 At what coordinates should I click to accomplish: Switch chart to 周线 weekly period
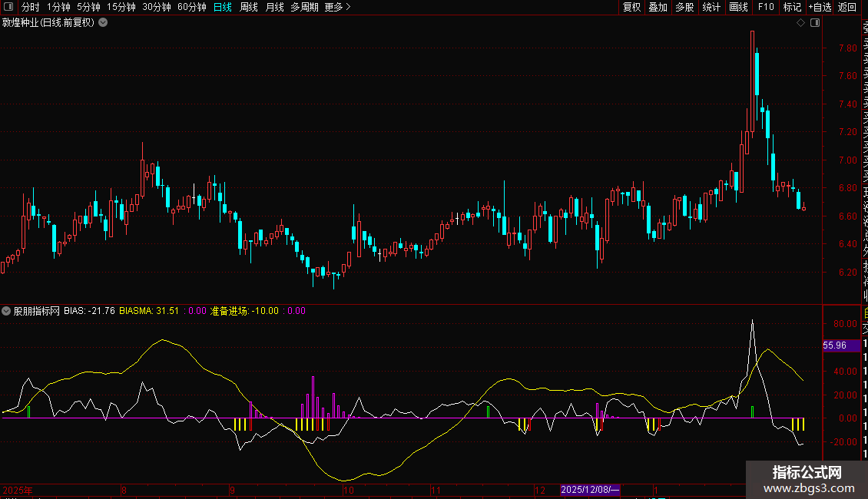[x=249, y=7]
